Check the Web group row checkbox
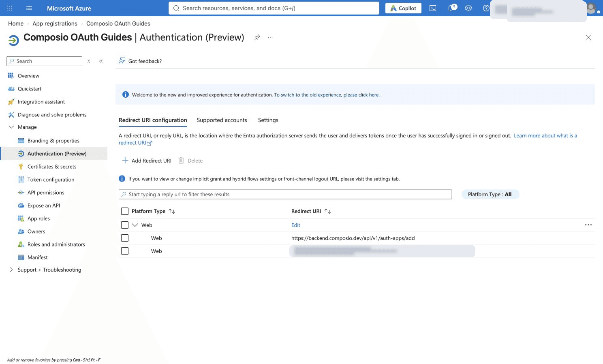The width and height of the screenshot is (603, 364). [x=125, y=225]
